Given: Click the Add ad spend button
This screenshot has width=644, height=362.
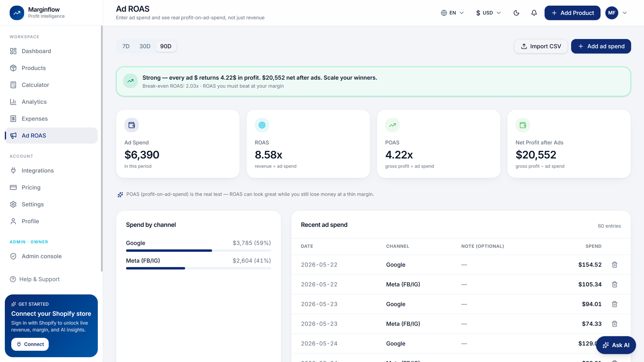Looking at the screenshot, I should pyautogui.click(x=601, y=46).
